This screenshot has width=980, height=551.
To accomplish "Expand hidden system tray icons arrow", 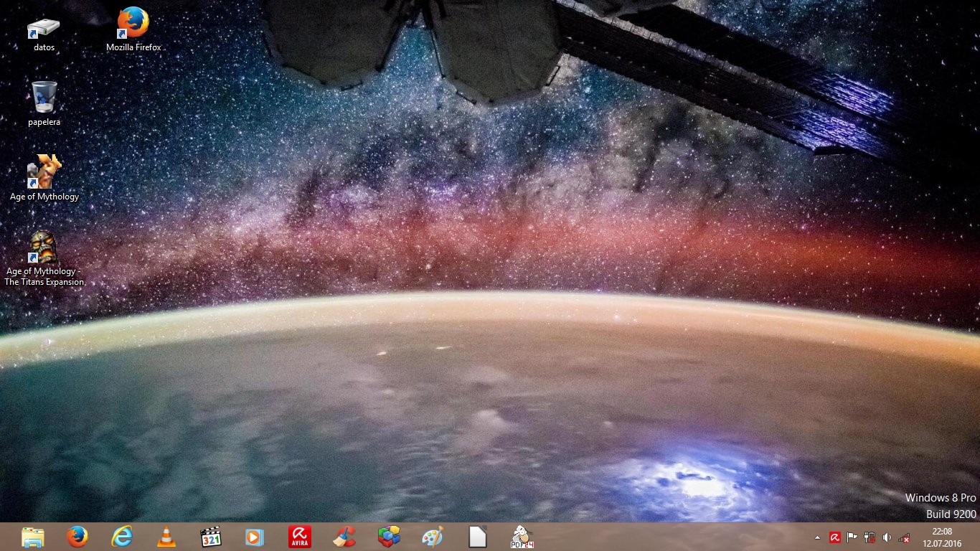I will [817, 537].
